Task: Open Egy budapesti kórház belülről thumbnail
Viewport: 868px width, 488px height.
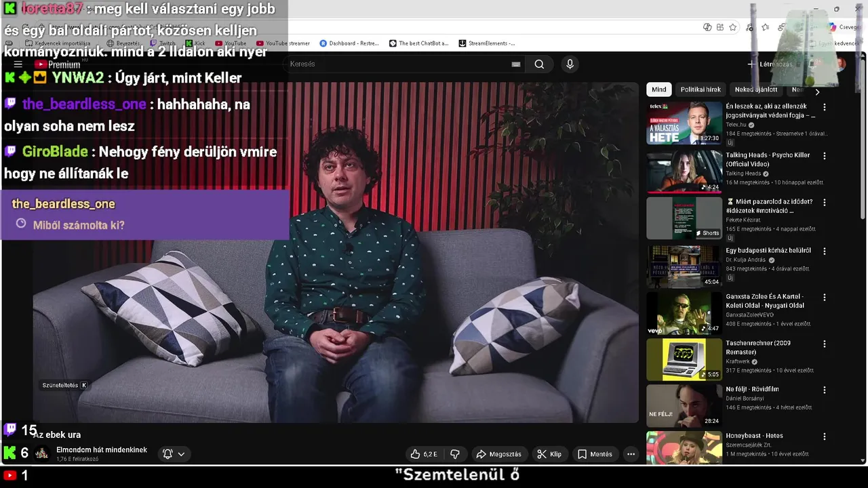Action: [684, 266]
